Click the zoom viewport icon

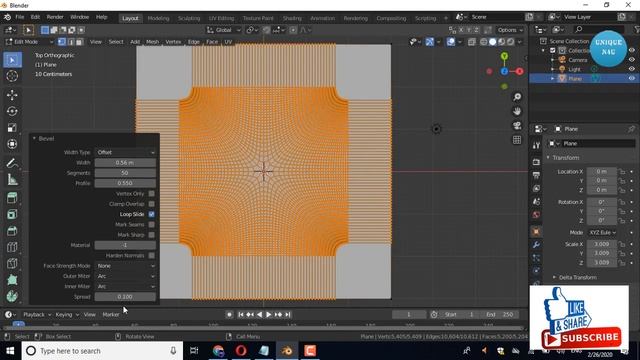517,97
